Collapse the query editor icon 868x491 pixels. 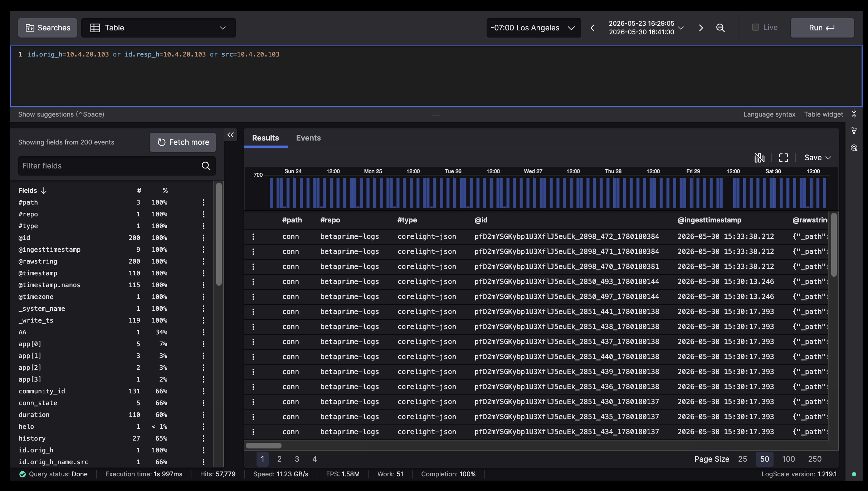(x=854, y=114)
